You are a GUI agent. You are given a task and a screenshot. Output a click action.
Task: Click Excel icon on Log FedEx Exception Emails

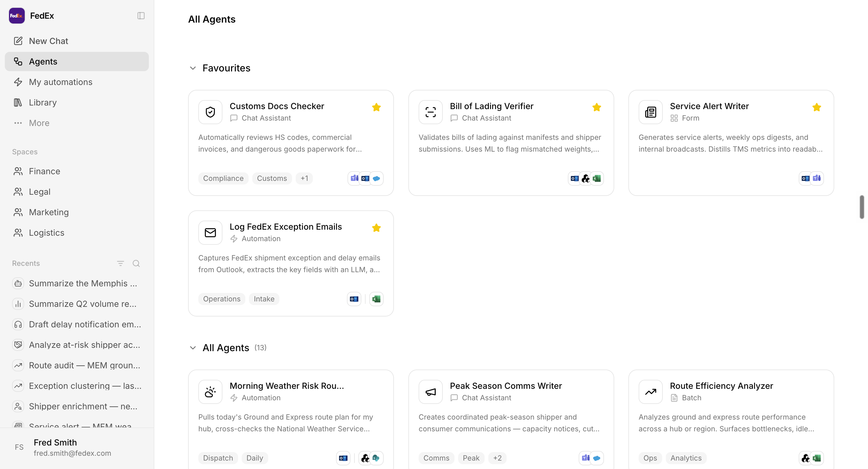point(376,299)
